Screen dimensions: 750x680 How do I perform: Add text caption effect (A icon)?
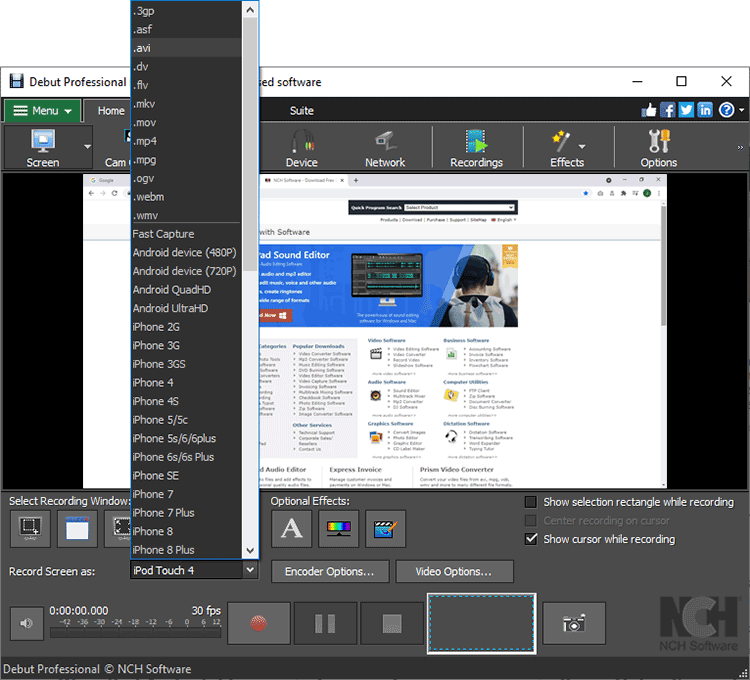coord(291,529)
